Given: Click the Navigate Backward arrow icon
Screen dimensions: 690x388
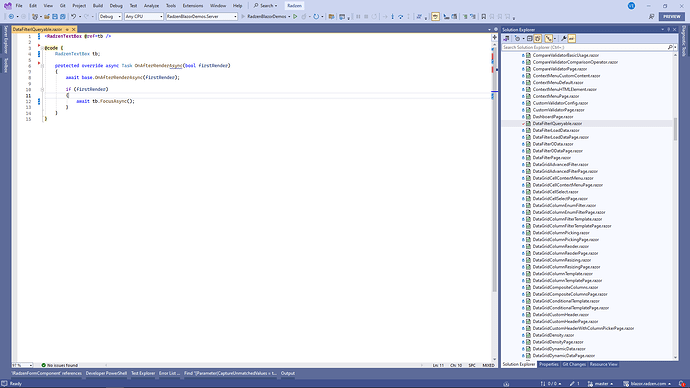Looking at the screenshot, I should [11, 16].
